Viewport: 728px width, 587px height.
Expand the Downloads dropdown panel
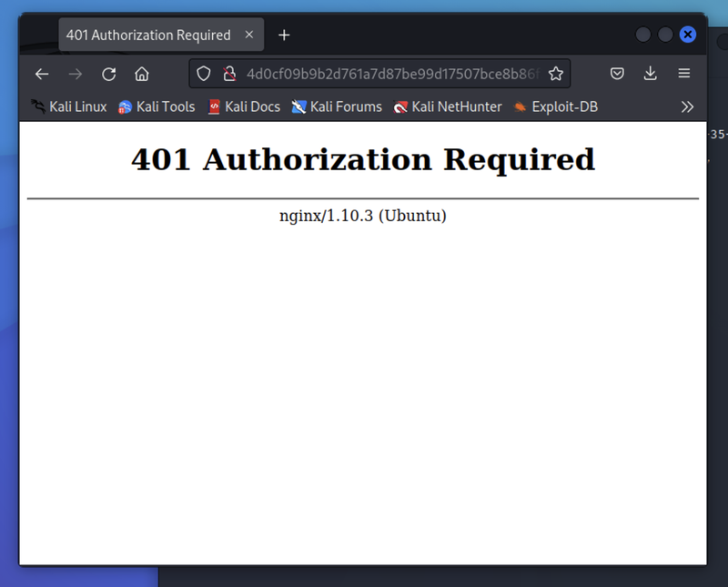(650, 73)
